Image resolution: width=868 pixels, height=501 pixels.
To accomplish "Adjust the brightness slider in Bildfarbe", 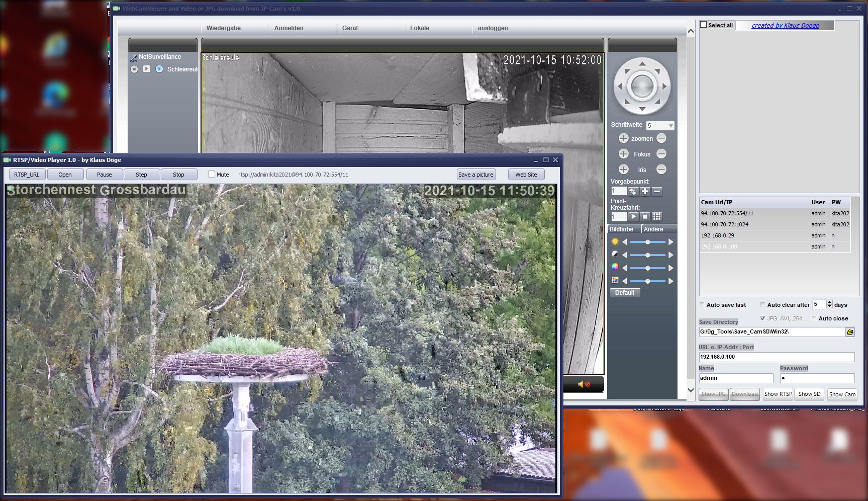I will pos(648,242).
